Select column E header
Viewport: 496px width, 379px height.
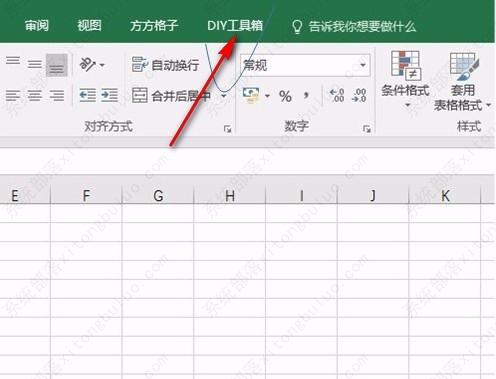(x=25, y=195)
